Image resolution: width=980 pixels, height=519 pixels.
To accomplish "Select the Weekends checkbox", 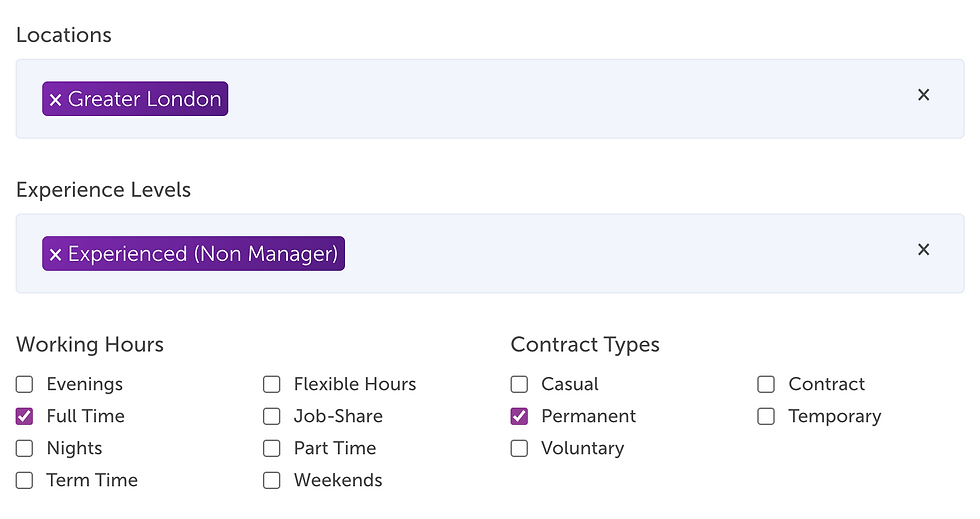I will 272,480.
